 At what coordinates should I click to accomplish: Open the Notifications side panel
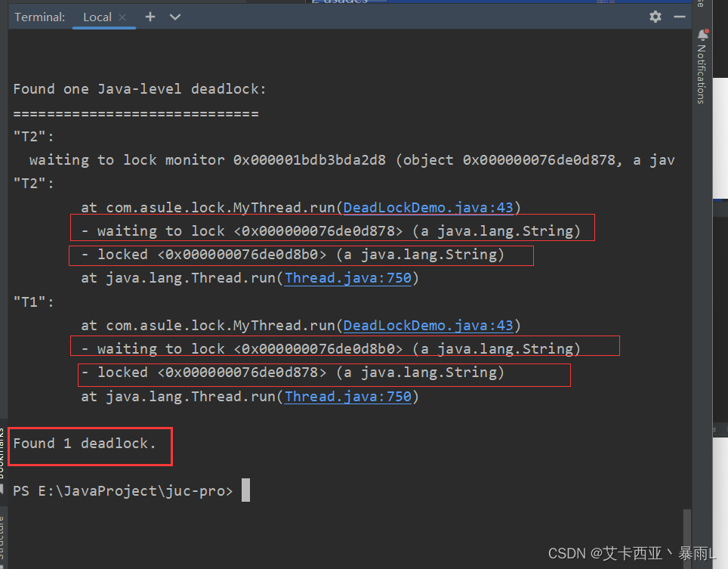point(702,67)
